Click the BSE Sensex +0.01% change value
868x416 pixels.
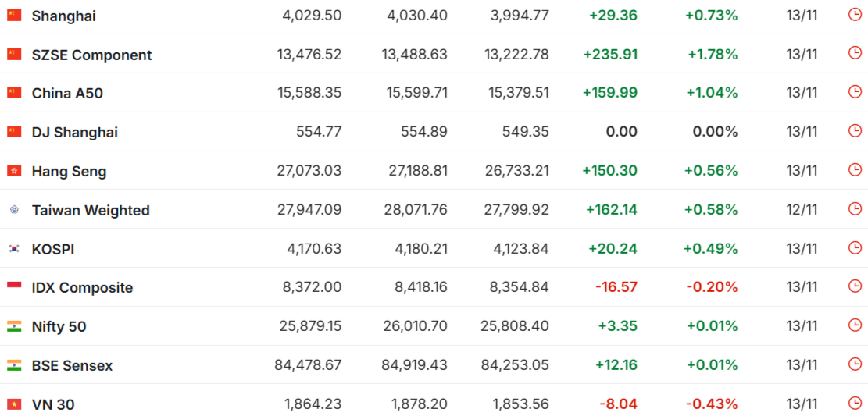pos(711,365)
